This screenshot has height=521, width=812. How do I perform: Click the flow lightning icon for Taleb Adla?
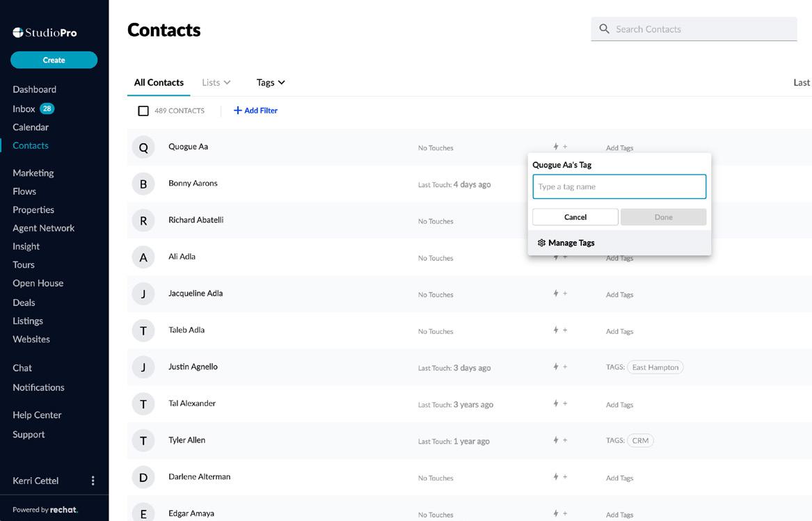556,330
